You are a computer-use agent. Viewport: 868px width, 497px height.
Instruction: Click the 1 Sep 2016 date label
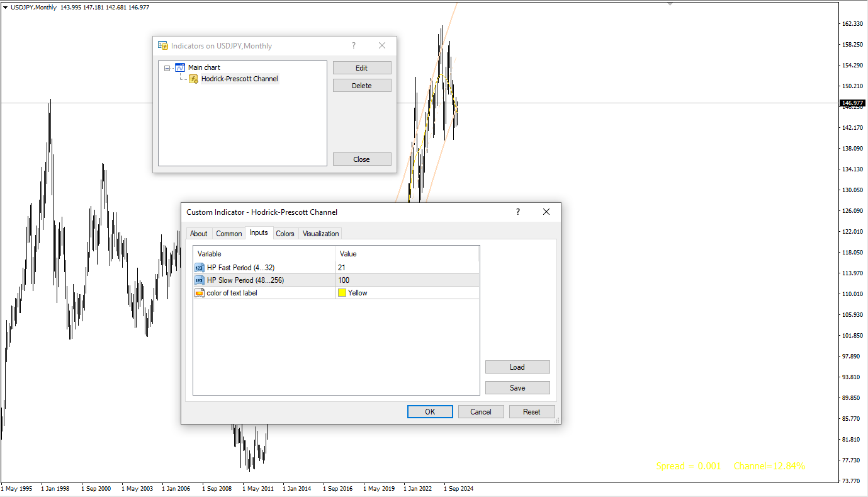(x=338, y=488)
